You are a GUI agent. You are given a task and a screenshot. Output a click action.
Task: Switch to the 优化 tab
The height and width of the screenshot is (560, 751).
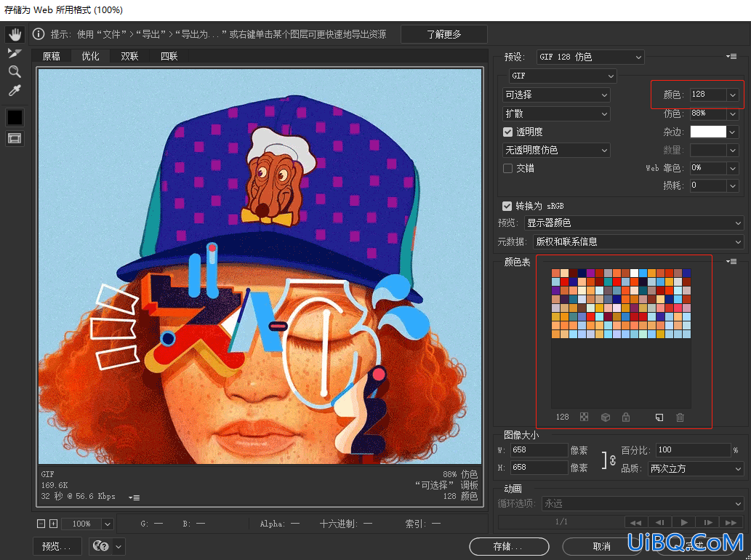click(x=91, y=56)
